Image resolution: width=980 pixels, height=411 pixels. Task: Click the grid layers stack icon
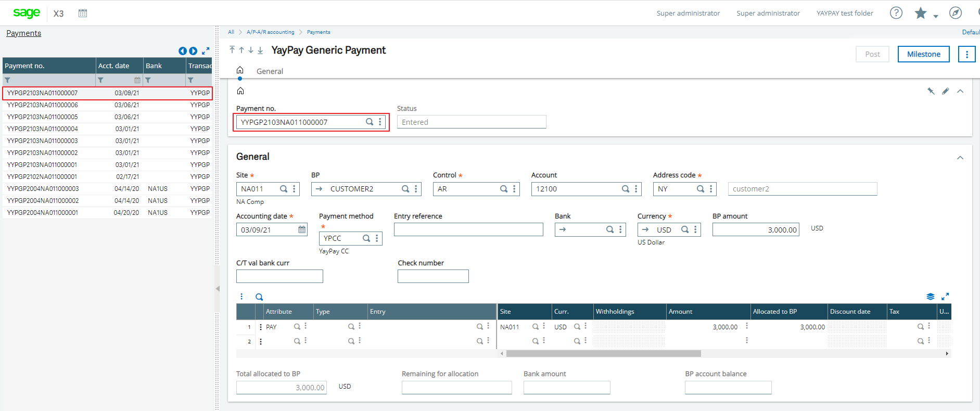point(931,297)
